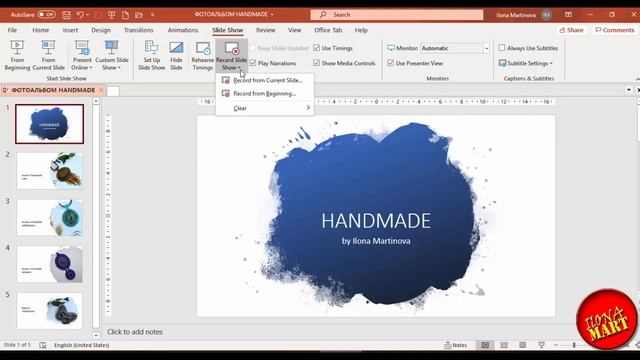Select slide 4 thumbnail
Screen dimensions: 640x360
click(x=49, y=264)
